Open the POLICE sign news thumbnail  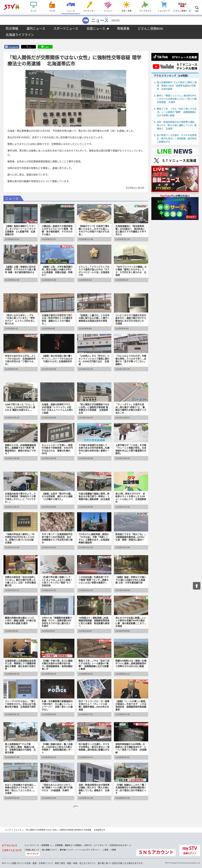tap(57, 689)
